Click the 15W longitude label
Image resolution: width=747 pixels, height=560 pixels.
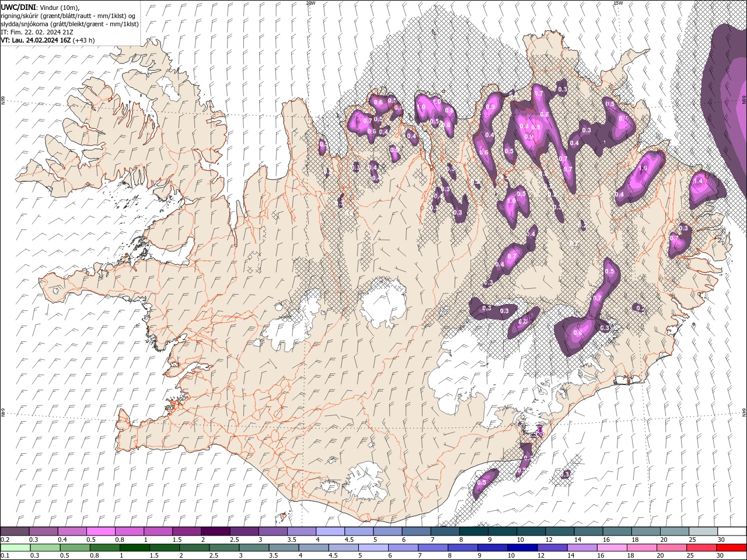[618, 3]
